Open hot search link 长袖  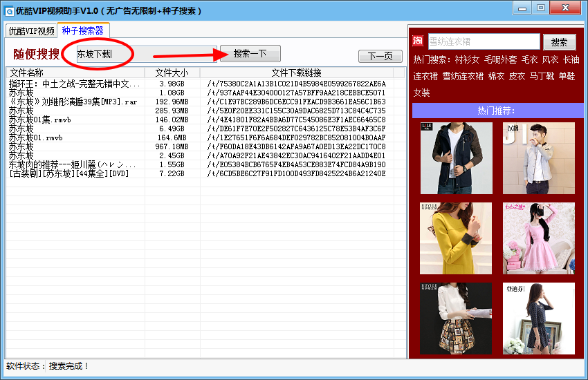571,59
